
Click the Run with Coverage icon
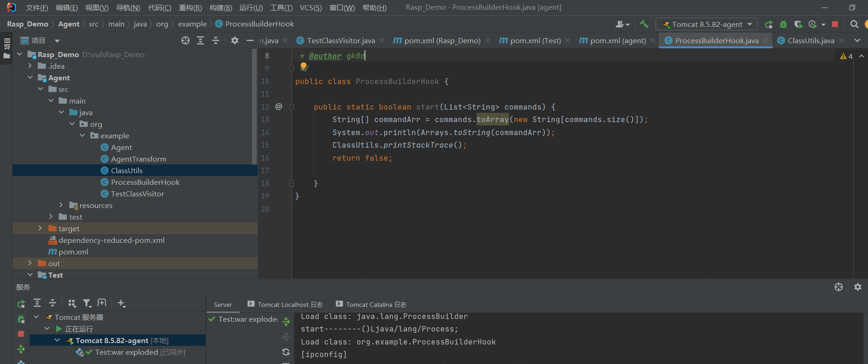(798, 24)
